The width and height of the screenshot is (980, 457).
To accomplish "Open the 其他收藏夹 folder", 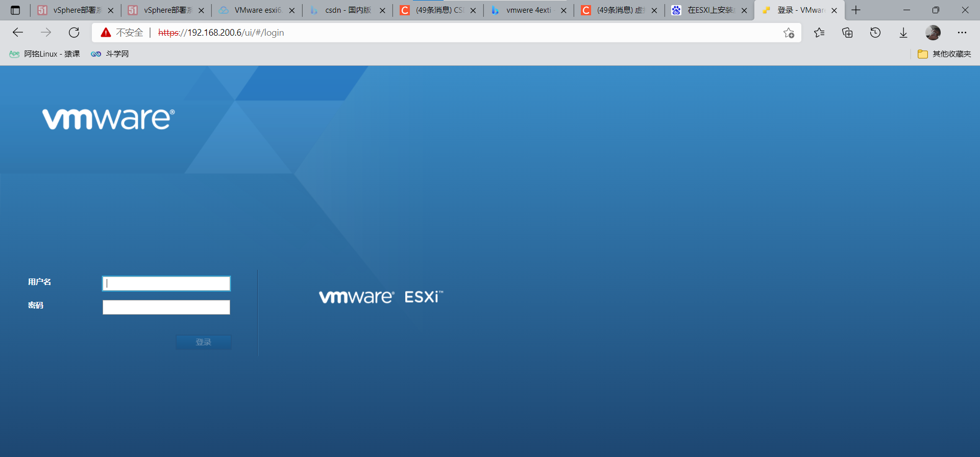I will [944, 54].
